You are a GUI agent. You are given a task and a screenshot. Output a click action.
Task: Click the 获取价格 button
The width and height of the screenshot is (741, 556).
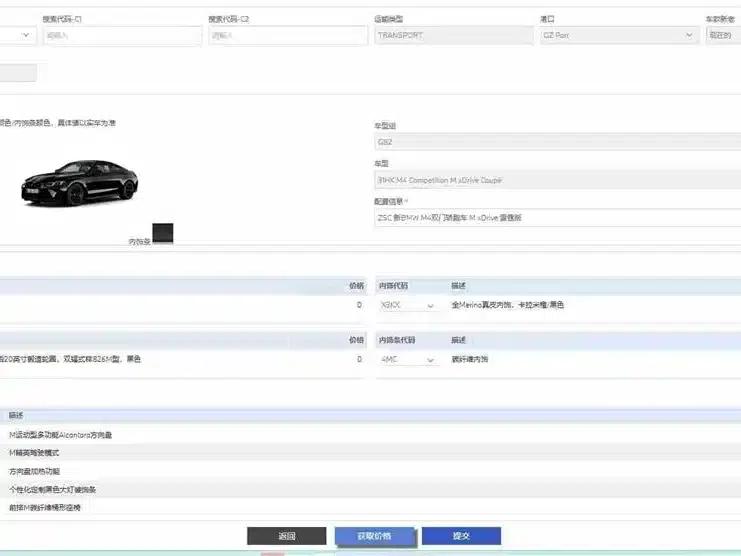click(x=375, y=536)
